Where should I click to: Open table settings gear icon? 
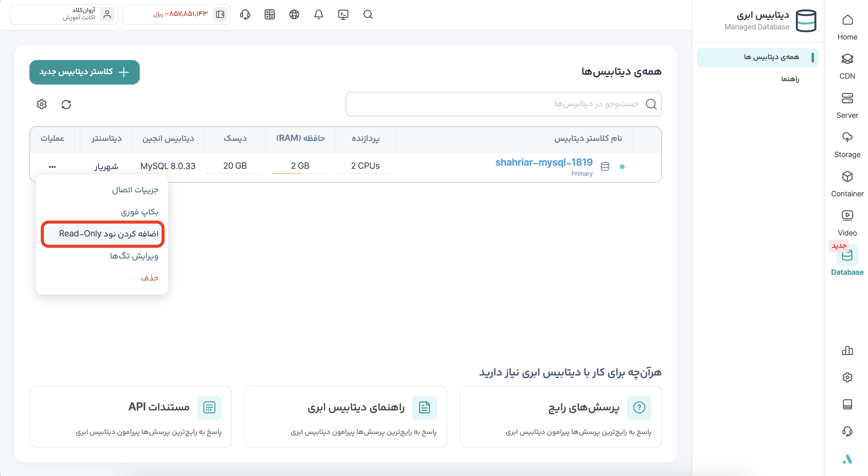[41, 104]
